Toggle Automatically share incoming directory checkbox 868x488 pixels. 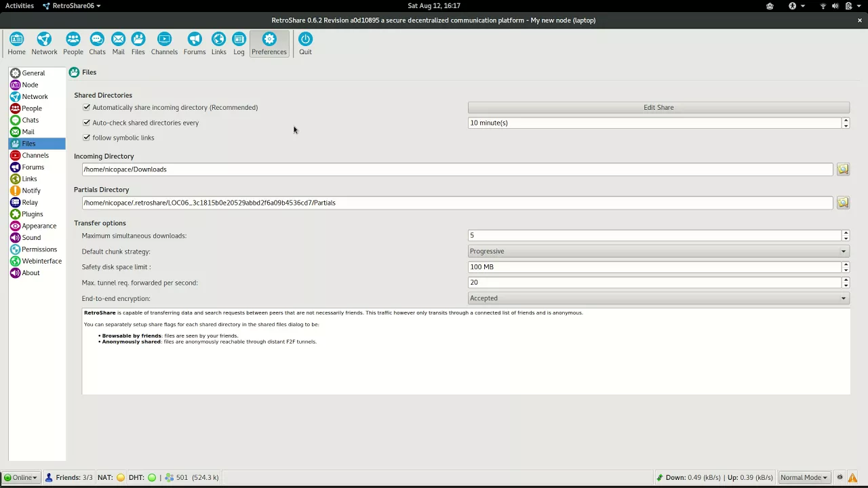87,107
